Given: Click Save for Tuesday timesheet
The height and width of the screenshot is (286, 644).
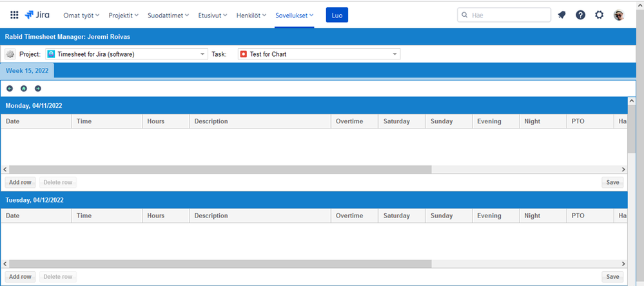Looking at the screenshot, I should tap(612, 276).
